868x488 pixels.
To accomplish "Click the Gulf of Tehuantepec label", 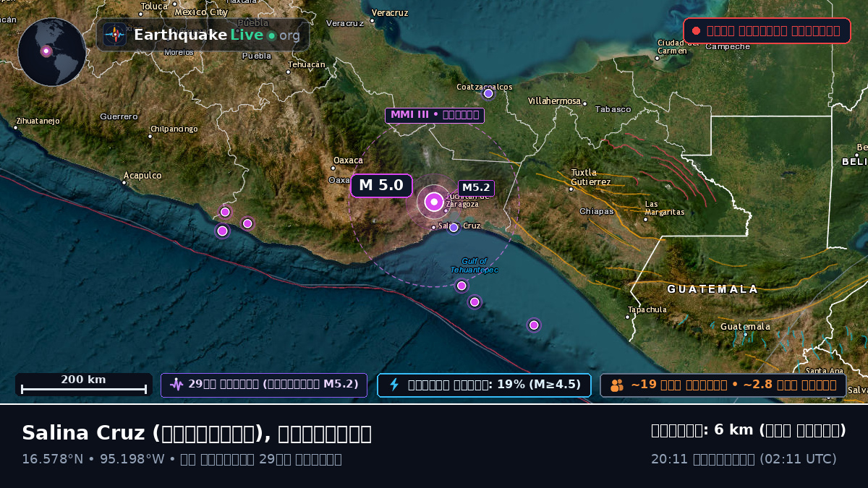I will coord(475,265).
